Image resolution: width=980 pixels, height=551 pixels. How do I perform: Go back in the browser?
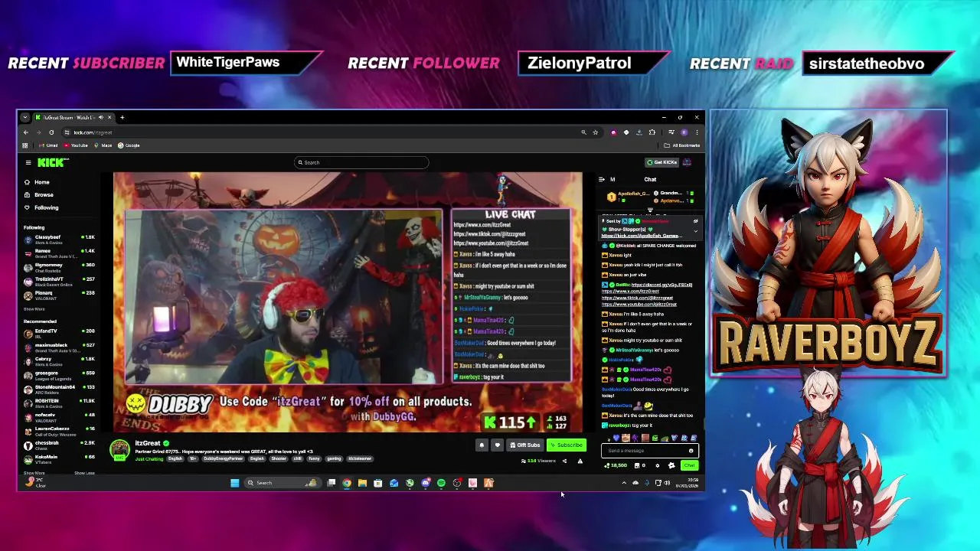coord(26,132)
